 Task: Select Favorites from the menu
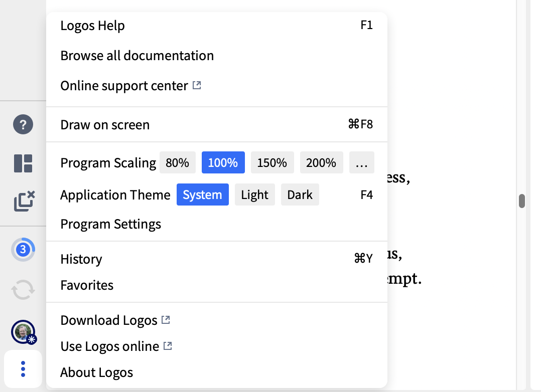pos(87,285)
